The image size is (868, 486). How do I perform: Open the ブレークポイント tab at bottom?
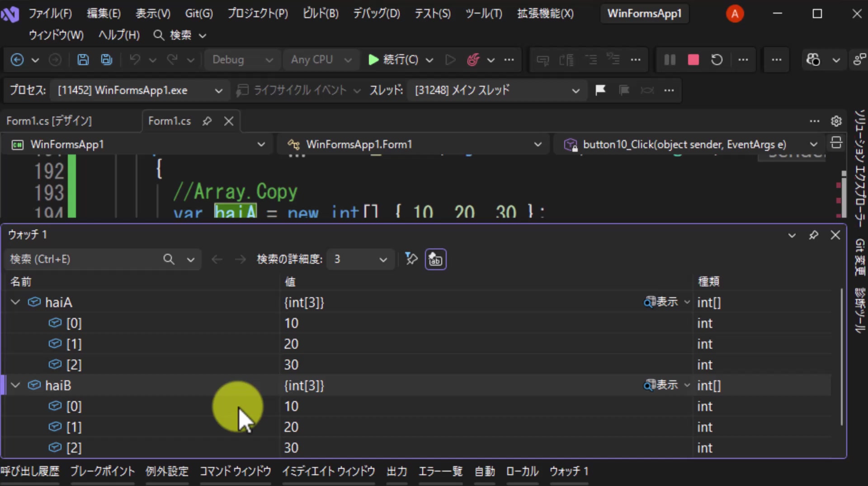[103, 472]
